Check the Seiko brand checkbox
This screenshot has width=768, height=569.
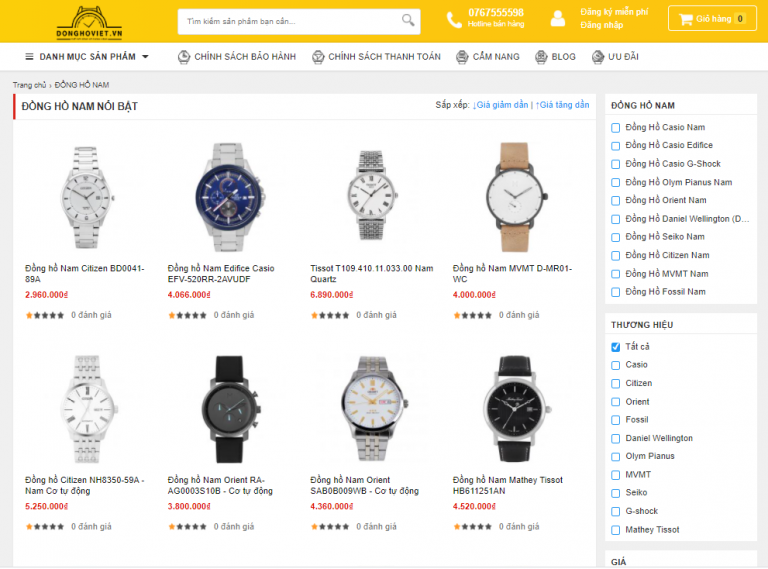pyautogui.click(x=616, y=493)
